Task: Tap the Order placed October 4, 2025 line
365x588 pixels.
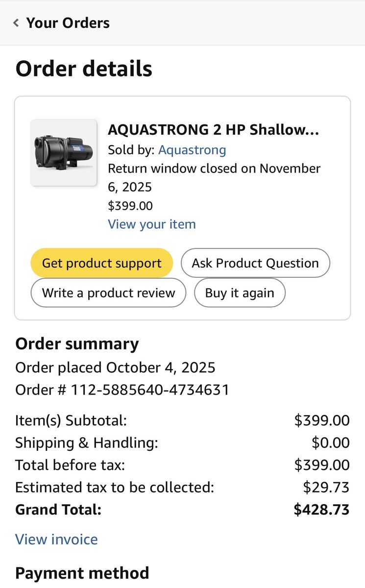Action: pyautogui.click(x=115, y=367)
